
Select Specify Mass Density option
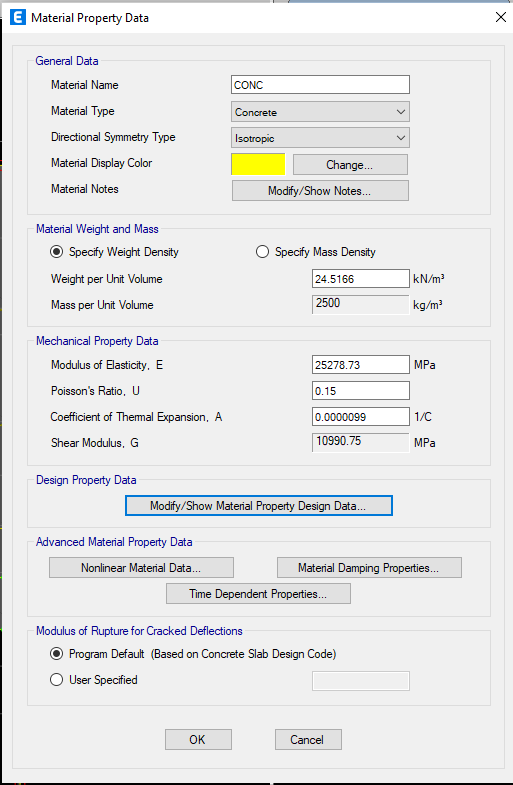[316, 252]
